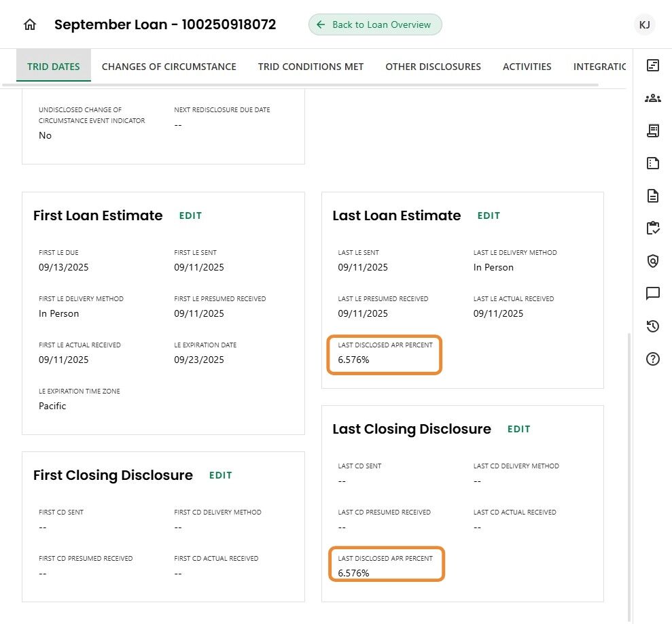Viewport: 672px width, 624px height.
Task: Select the Other Disclosures tab
Action: (433, 67)
